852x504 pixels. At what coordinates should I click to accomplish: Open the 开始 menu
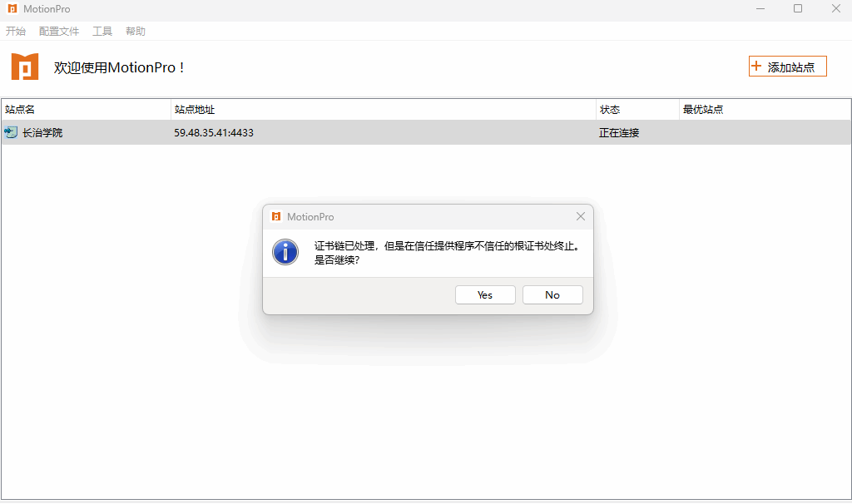(x=16, y=32)
